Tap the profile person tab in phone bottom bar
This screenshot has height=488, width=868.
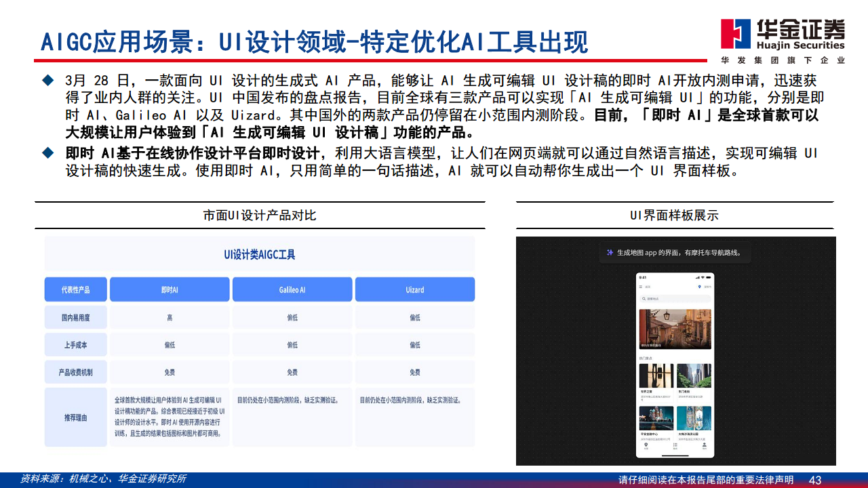705,445
